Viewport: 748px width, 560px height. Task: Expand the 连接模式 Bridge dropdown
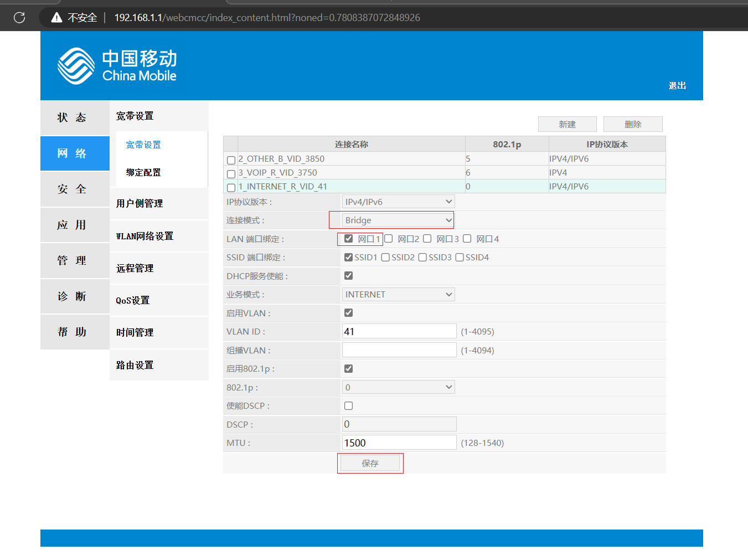pos(398,220)
